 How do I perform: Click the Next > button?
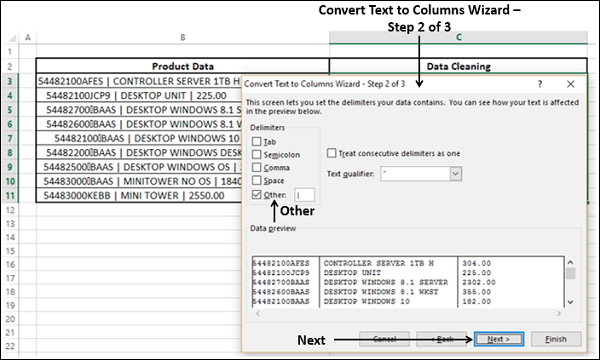tap(499, 339)
